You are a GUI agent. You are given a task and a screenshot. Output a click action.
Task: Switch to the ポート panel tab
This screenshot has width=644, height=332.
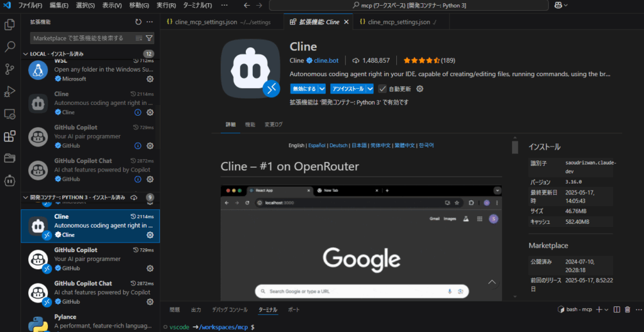coord(294,310)
